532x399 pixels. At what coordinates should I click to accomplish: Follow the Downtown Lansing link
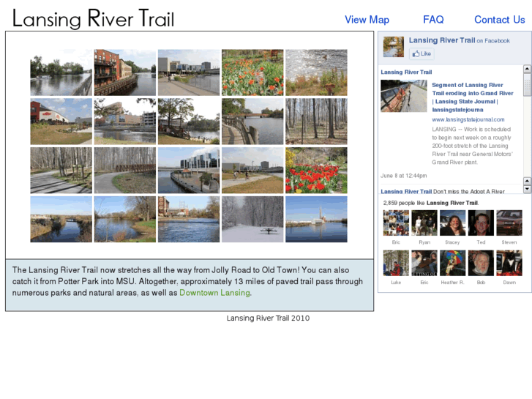(214, 293)
